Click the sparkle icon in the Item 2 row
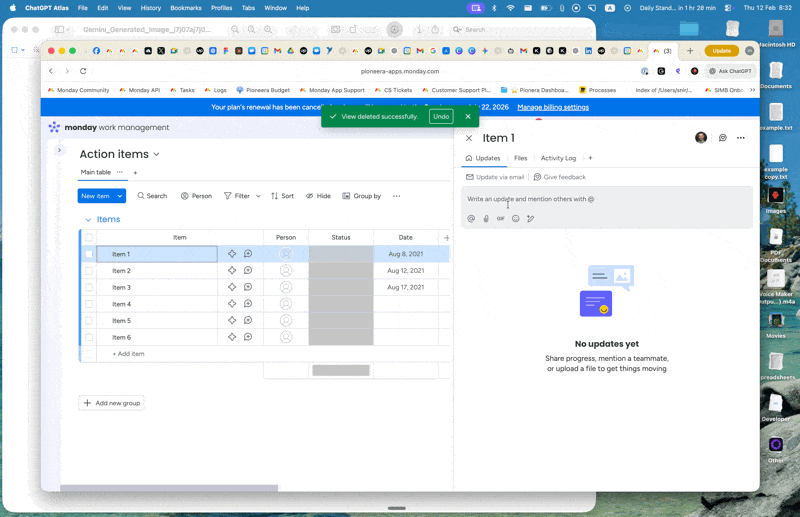This screenshot has height=517, width=800. click(232, 270)
